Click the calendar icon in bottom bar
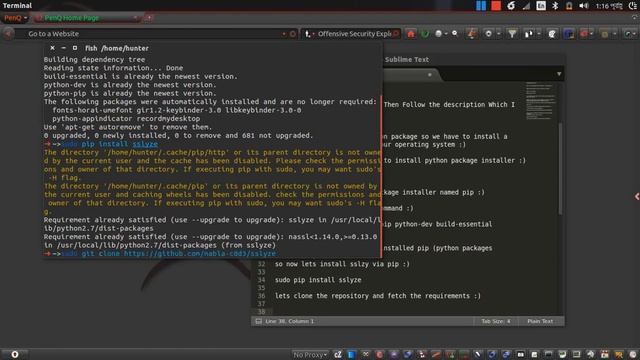This screenshot has width=640, height=360. 604,355
